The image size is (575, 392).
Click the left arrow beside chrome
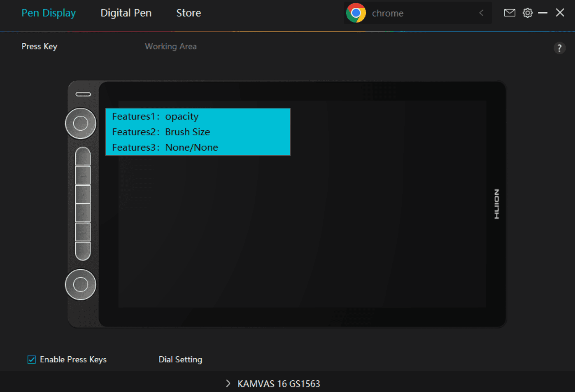(481, 13)
